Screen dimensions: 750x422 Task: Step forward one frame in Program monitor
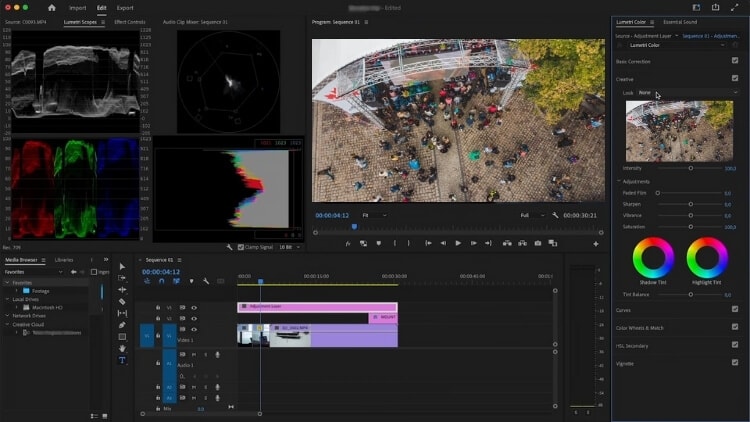(473, 243)
